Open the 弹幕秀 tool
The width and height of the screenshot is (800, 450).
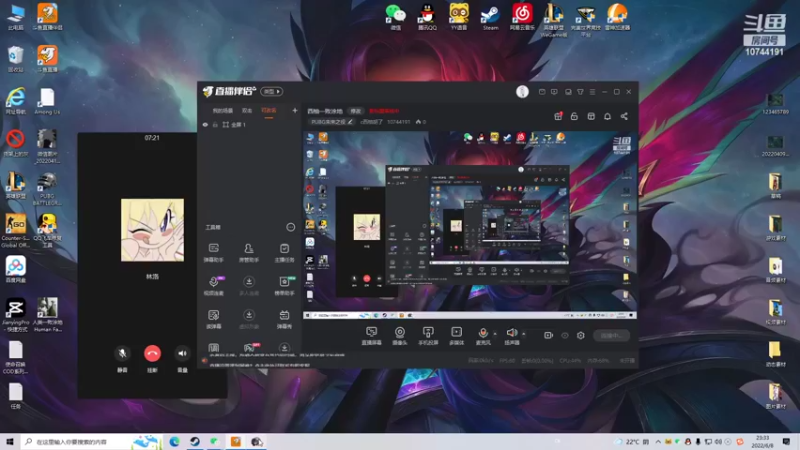[x=284, y=319]
